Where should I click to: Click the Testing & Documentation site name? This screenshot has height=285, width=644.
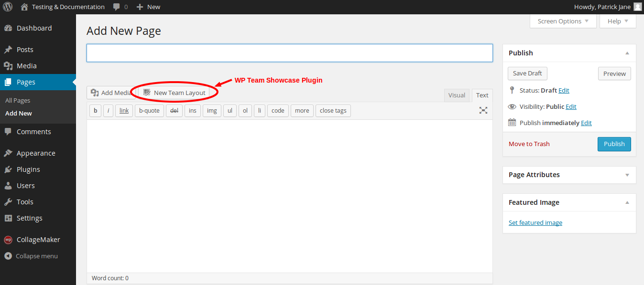click(x=68, y=7)
